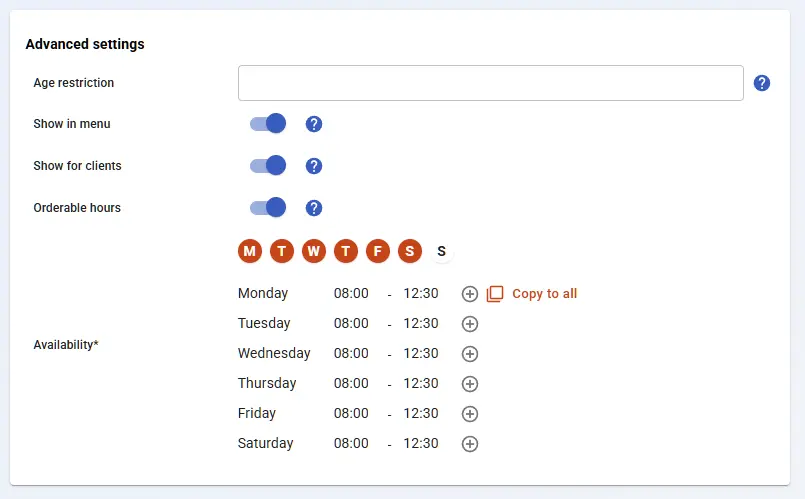
Task: Deselect the Friday day circle
Action: tap(378, 251)
